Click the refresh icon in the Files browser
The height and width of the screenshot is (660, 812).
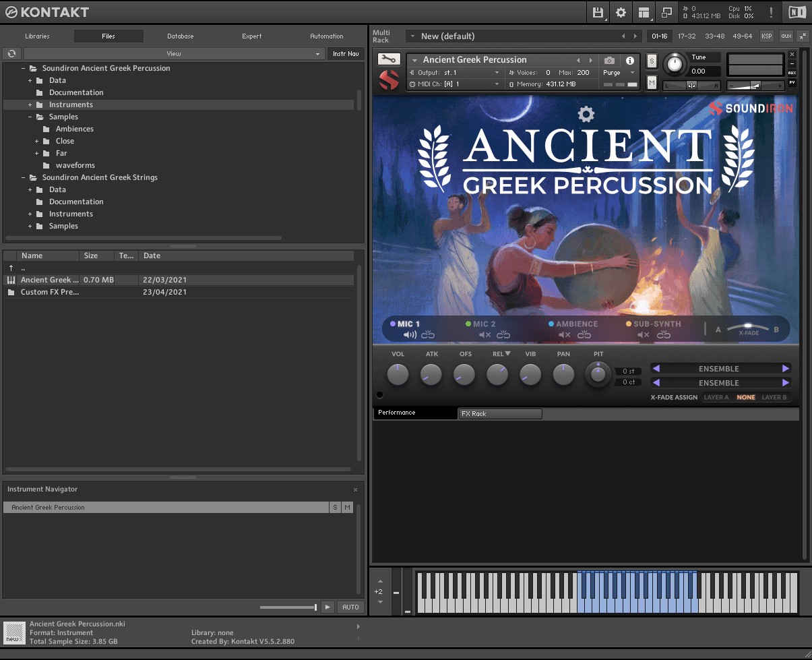coord(11,53)
